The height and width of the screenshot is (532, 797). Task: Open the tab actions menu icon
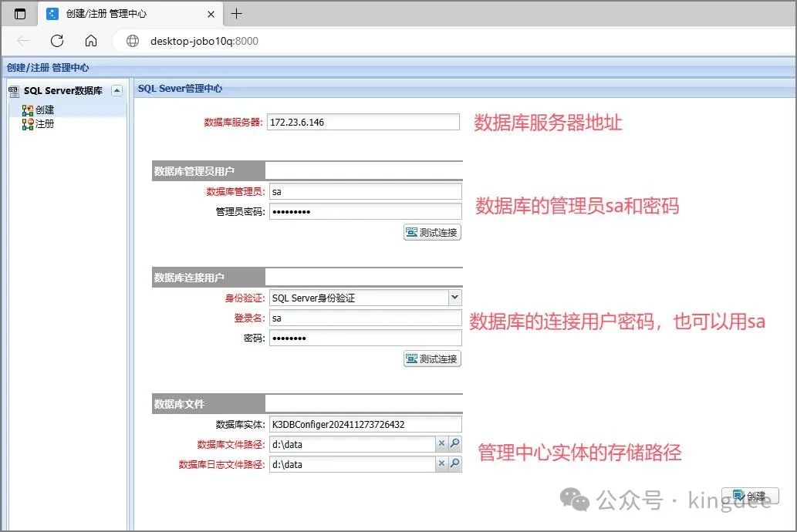tap(20, 14)
